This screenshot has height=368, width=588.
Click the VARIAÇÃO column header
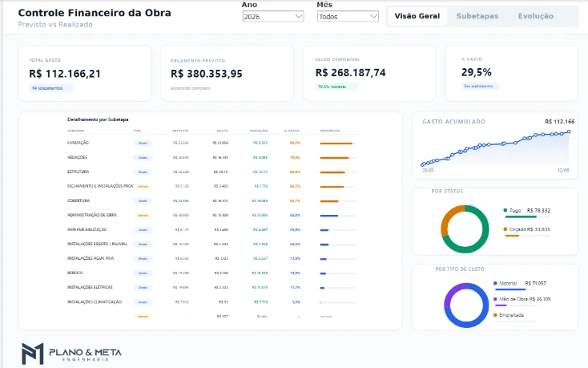(259, 131)
